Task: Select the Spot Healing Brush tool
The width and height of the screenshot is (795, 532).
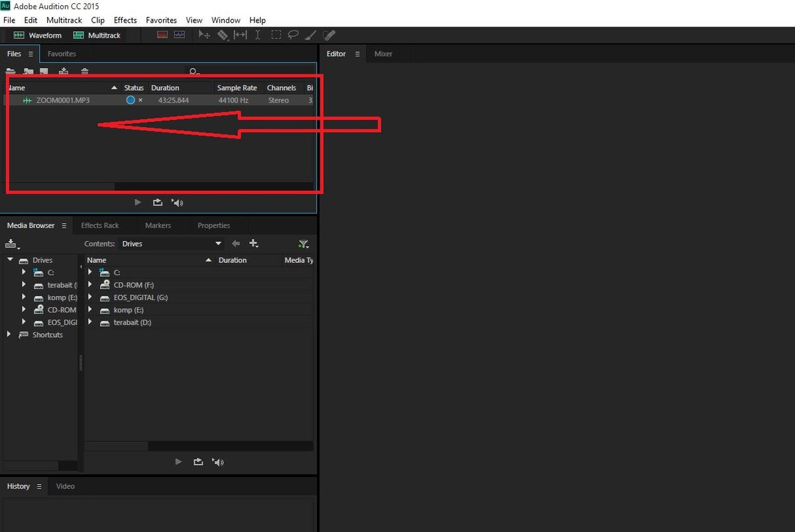Action: point(329,35)
